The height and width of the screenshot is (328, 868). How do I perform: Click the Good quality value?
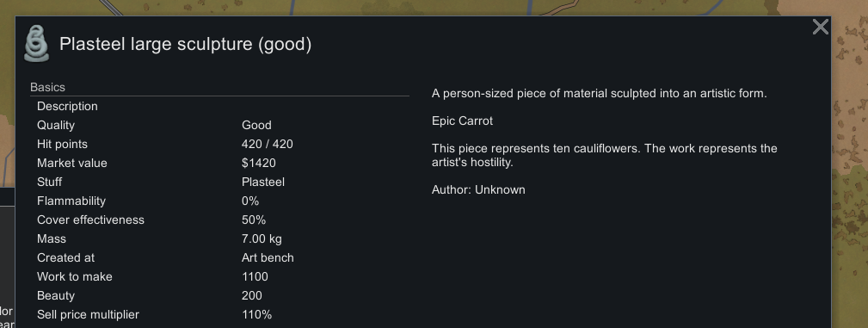(256, 125)
